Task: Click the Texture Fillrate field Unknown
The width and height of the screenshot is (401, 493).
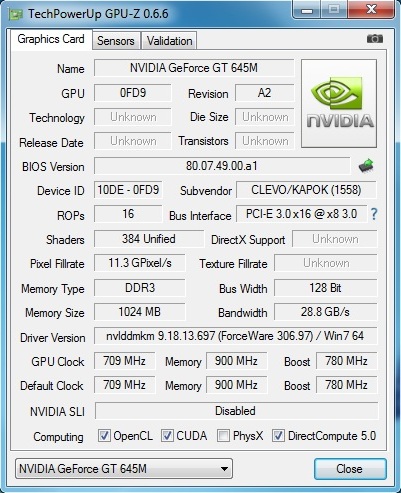Action: (326, 263)
